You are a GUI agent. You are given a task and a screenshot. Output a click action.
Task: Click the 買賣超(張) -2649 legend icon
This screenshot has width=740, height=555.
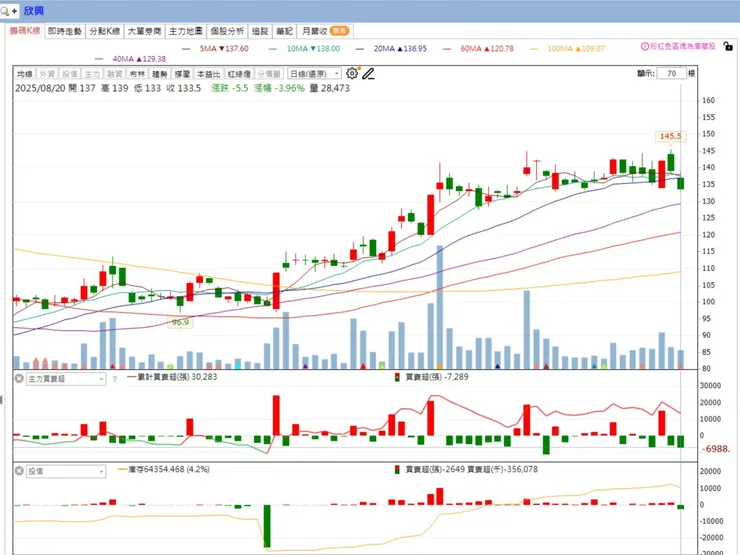pyautogui.click(x=397, y=470)
